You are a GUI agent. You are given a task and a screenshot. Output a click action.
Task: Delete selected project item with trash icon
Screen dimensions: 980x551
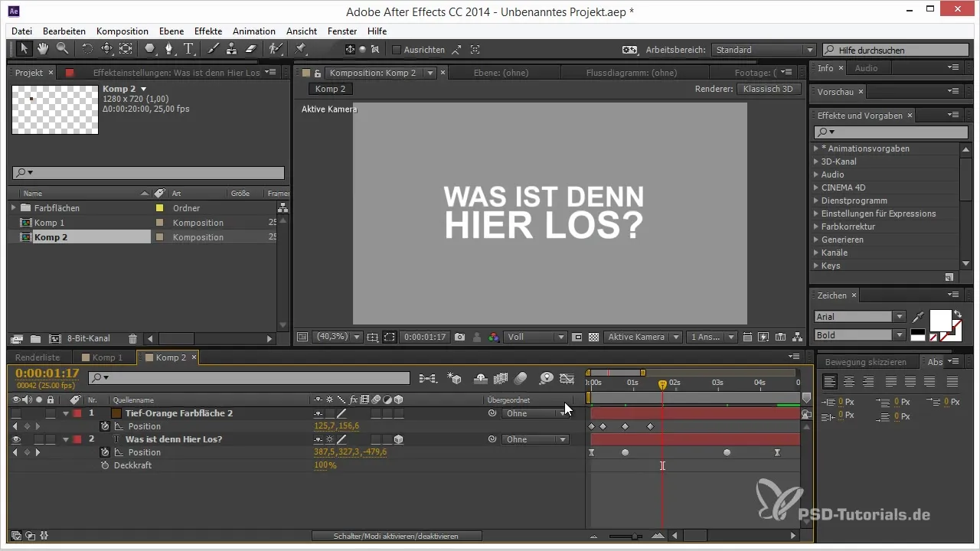pos(133,338)
